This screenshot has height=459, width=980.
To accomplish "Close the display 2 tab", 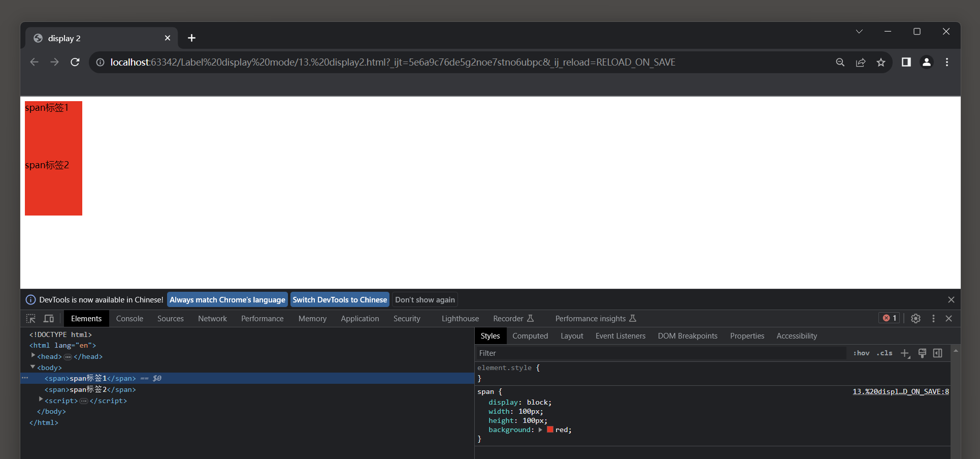I will (168, 38).
